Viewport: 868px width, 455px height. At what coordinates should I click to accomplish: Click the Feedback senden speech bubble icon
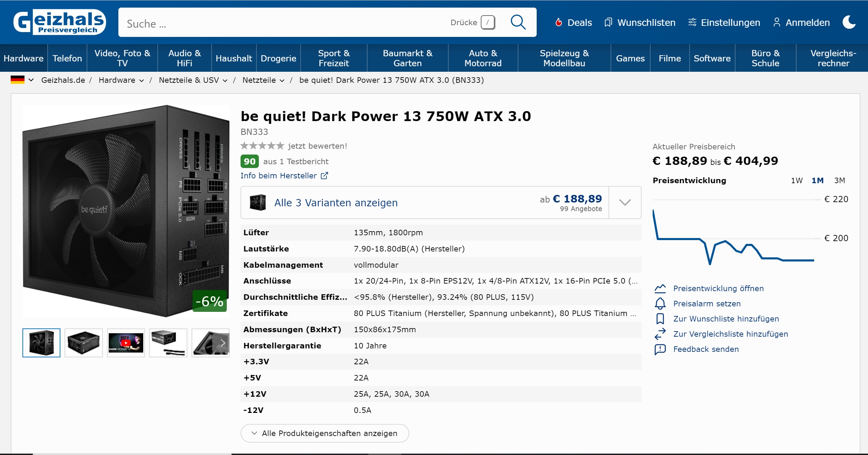pos(660,349)
